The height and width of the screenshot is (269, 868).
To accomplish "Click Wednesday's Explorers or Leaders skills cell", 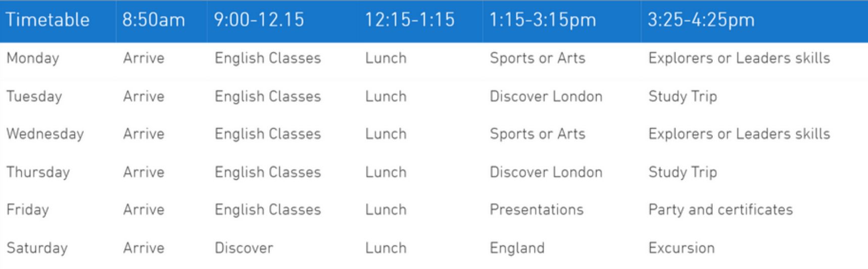I will [739, 134].
